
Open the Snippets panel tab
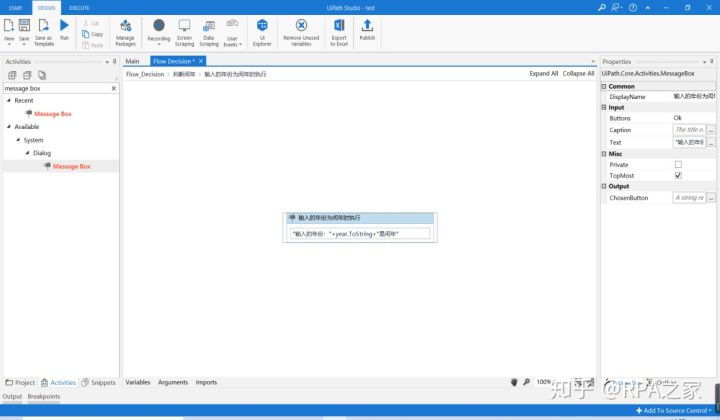[99, 382]
